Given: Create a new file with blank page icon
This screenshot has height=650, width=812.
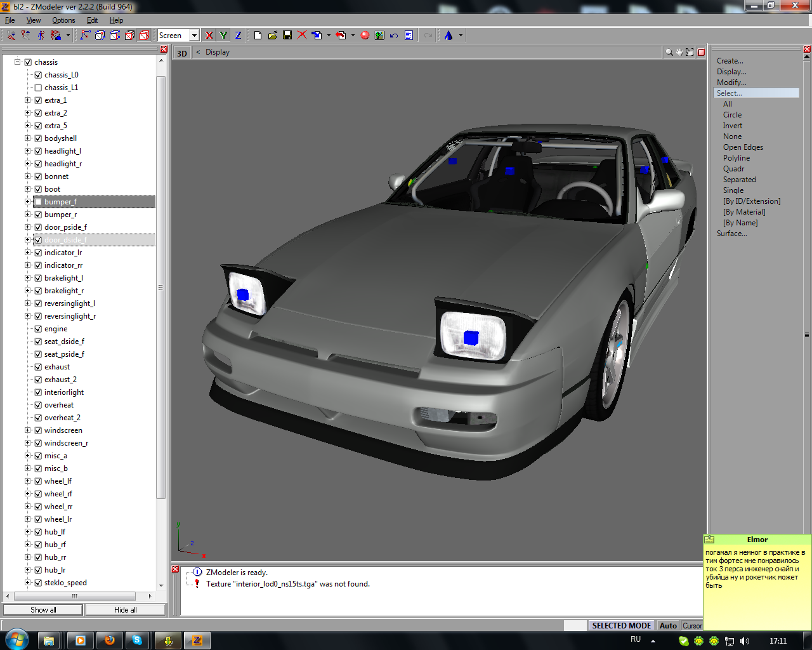Looking at the screenshot, I should [x=258, y=36].
